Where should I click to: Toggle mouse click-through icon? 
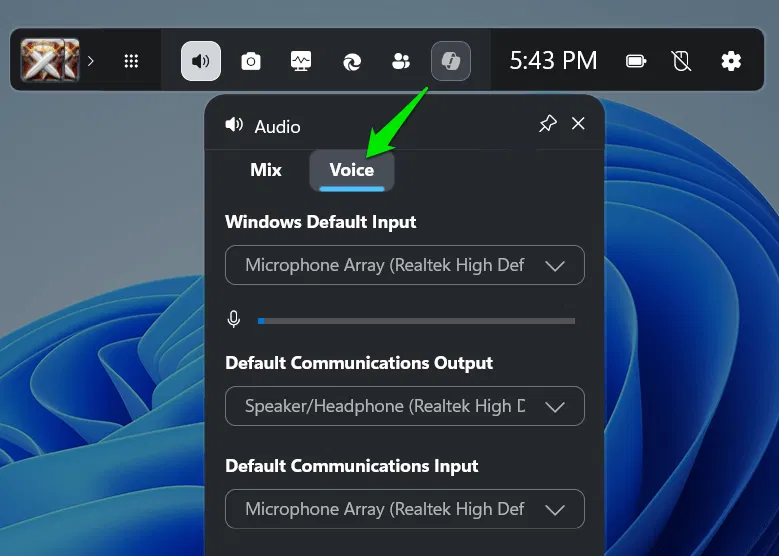pyautogui.click(x=681, y=61)
